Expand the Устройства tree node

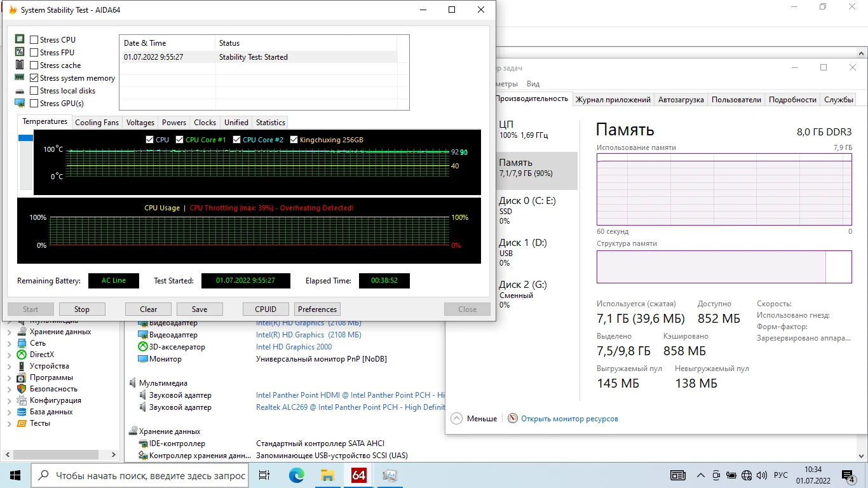click(9, 366)
